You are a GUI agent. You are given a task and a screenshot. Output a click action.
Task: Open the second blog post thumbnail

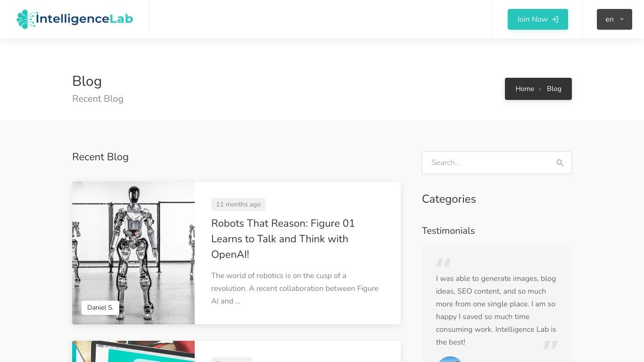[133, 351]
